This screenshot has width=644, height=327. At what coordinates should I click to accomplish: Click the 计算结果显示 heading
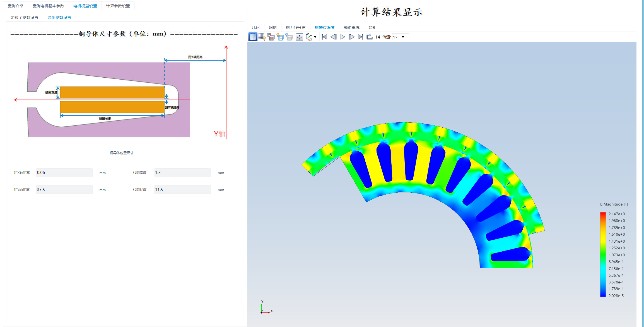coord(392,12)
